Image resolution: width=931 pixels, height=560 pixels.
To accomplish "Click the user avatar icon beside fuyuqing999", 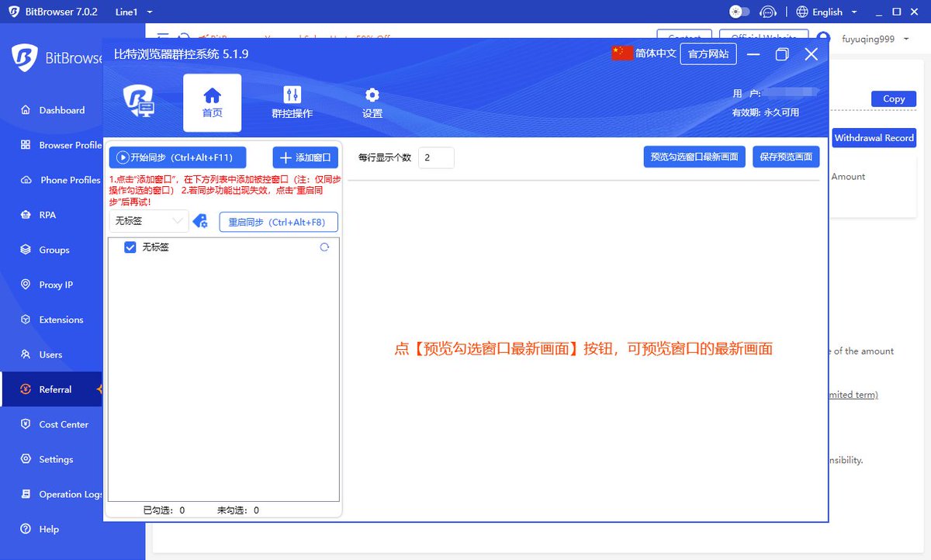I will 825,39.
